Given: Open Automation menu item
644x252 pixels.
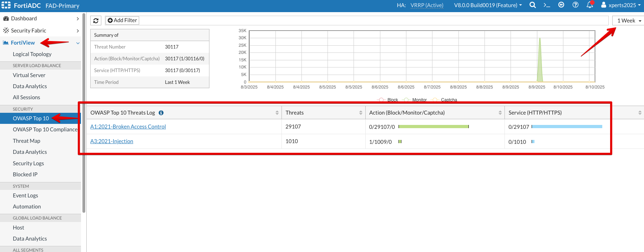Looking at the screenshot, I should coord(27,207).
